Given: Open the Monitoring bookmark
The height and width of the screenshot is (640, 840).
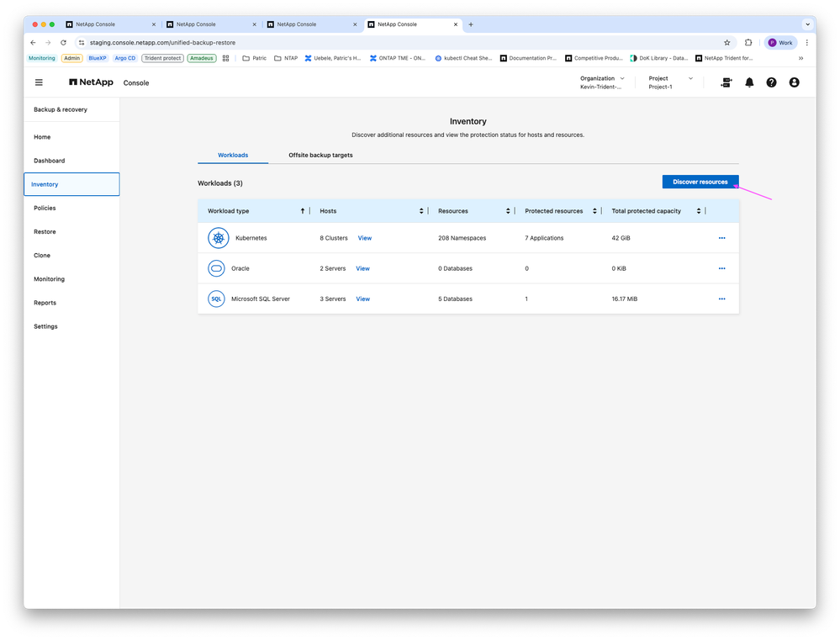Looking at the screenshot, I should point(42,58).
